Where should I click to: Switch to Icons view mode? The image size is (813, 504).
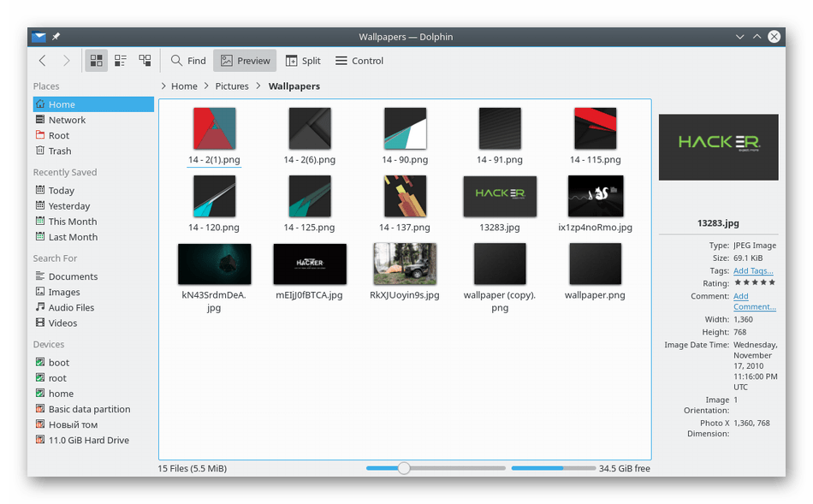96,61
